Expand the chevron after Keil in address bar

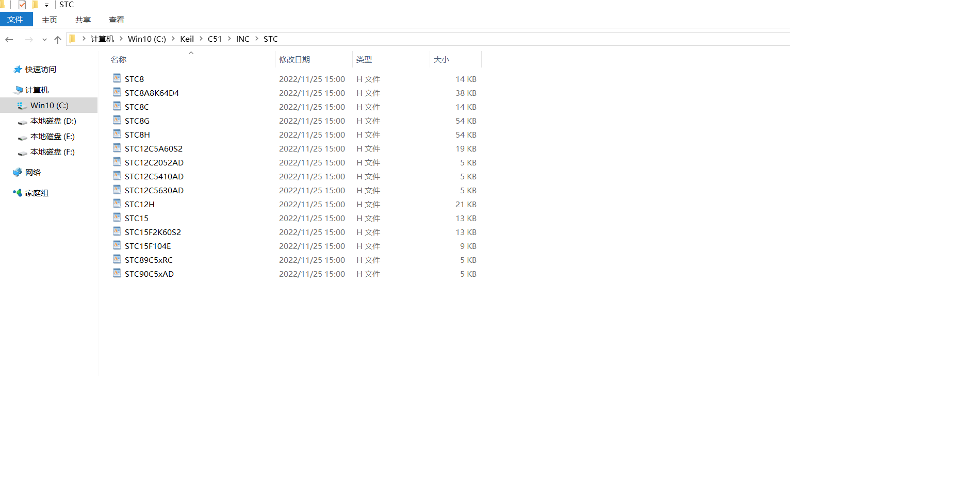pyautogui.click(x=201, y=39)
